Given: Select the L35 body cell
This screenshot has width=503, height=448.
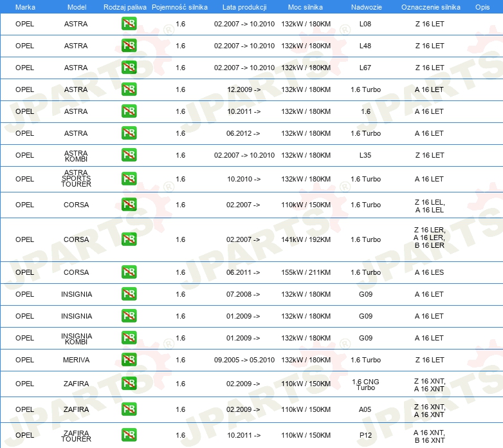Looking at the screenshot, I should (365, 155).
